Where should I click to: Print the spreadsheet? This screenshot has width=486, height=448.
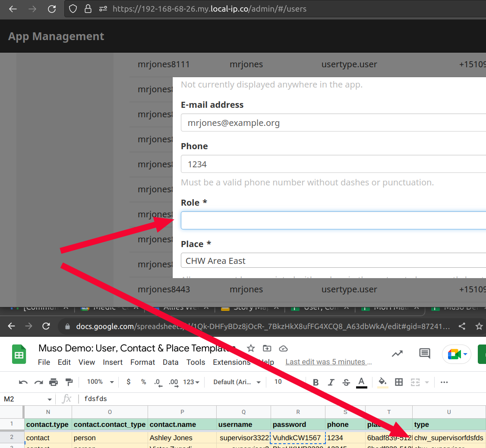54,382
